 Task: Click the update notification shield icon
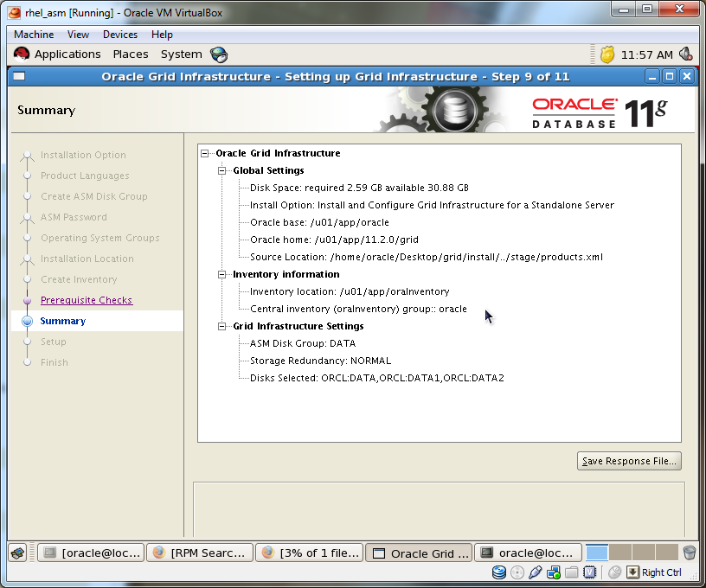pyautogui.click(x=607, y=54)
